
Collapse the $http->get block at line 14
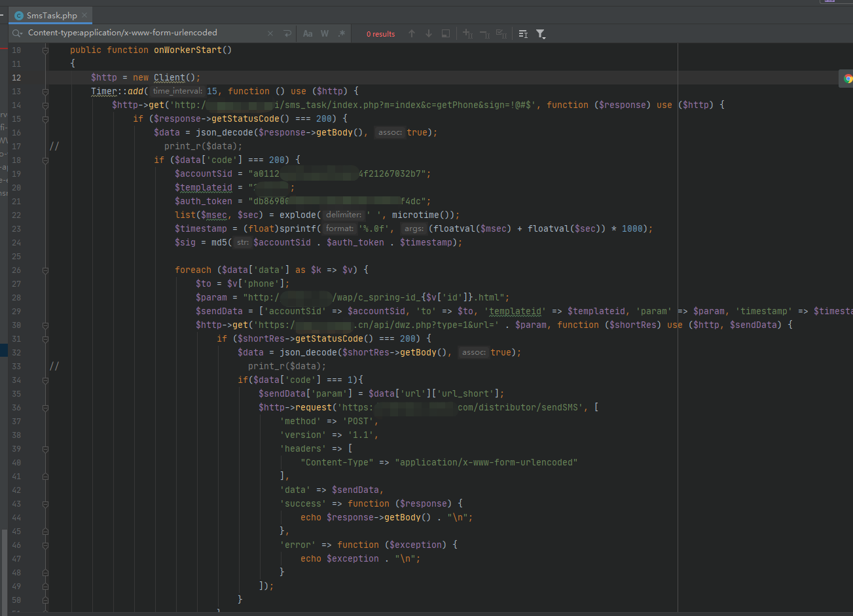(45, 105)
